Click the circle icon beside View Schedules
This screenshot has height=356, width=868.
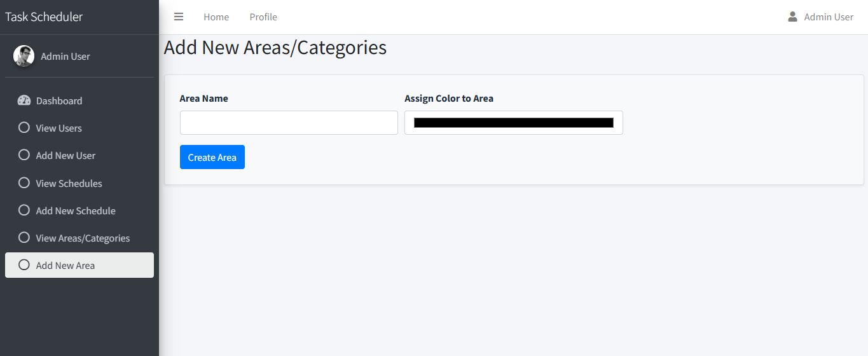(x=24, y=183)
